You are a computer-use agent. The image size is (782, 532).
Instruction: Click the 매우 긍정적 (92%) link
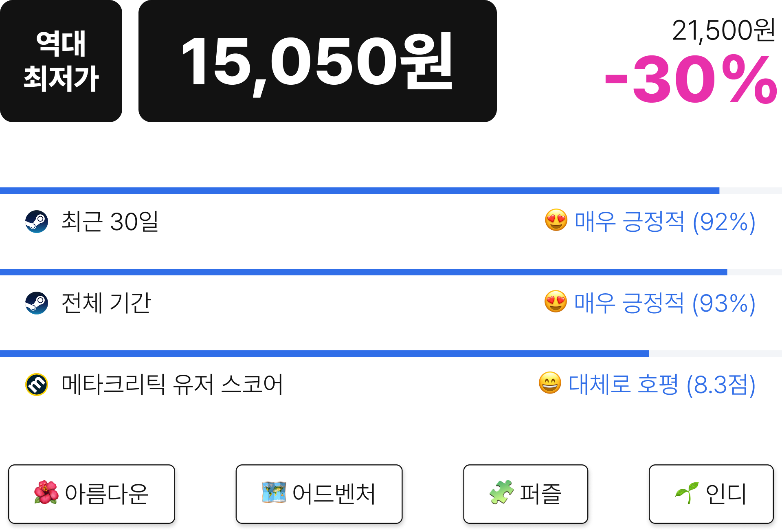click(x=665, y=222)
